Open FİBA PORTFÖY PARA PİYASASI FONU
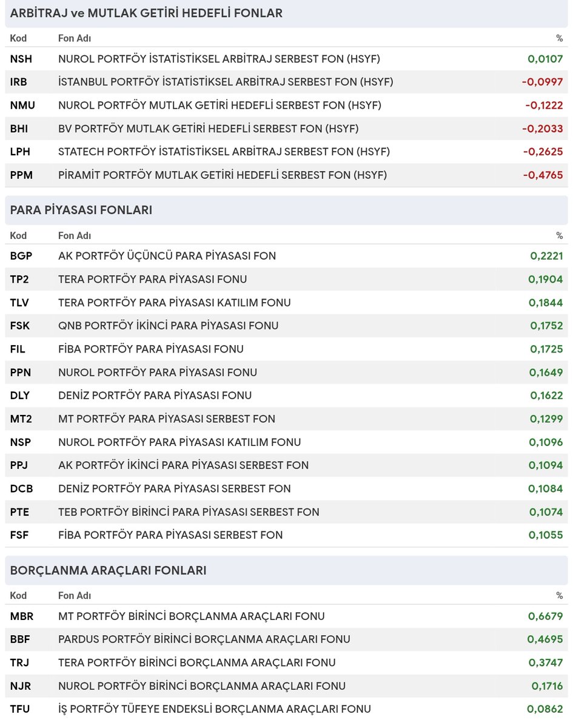573x728 pixels. (151, 349)
